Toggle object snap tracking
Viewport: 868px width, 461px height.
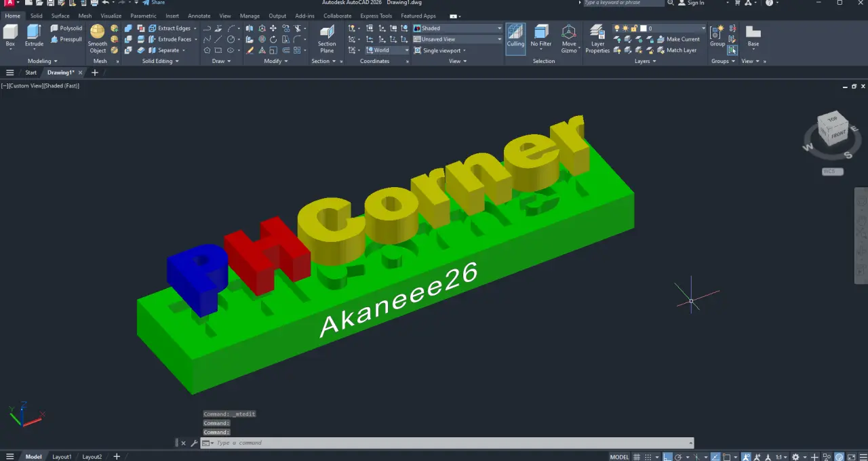point(715,457)
